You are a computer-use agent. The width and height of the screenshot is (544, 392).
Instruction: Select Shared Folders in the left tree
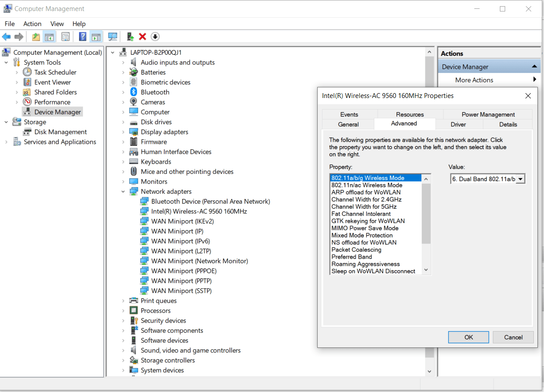(x=56, y=92)
